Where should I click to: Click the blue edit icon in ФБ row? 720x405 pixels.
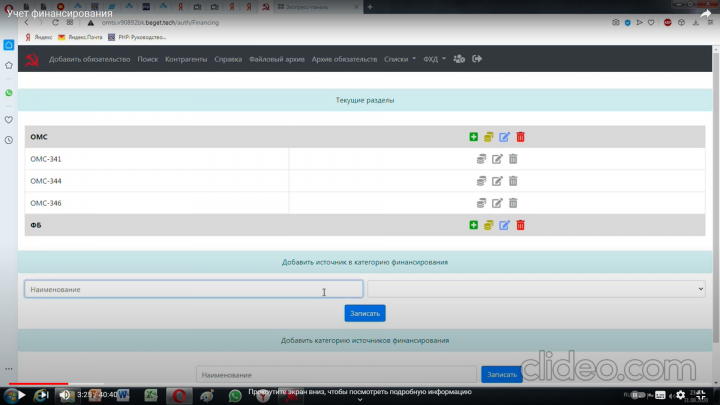pyautogui.click(x=504, y=225)
